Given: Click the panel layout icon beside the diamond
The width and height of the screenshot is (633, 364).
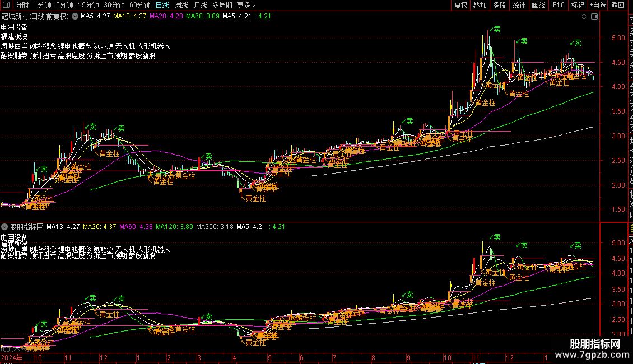Looking at the screenshot, I should pyautogui.click(x=594, y=17).
